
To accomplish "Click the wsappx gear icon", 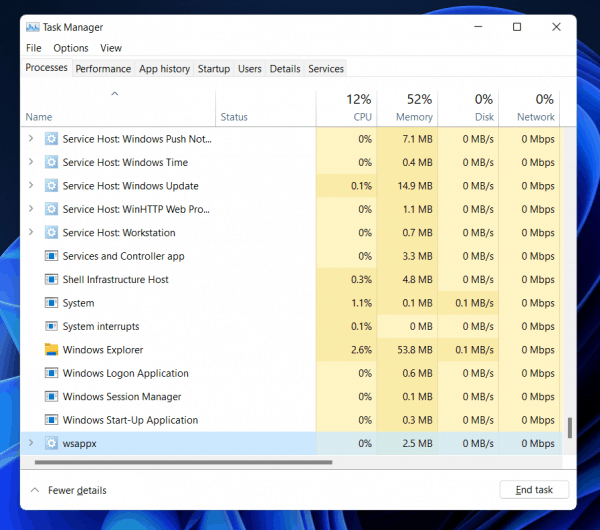I will point(52,443).
